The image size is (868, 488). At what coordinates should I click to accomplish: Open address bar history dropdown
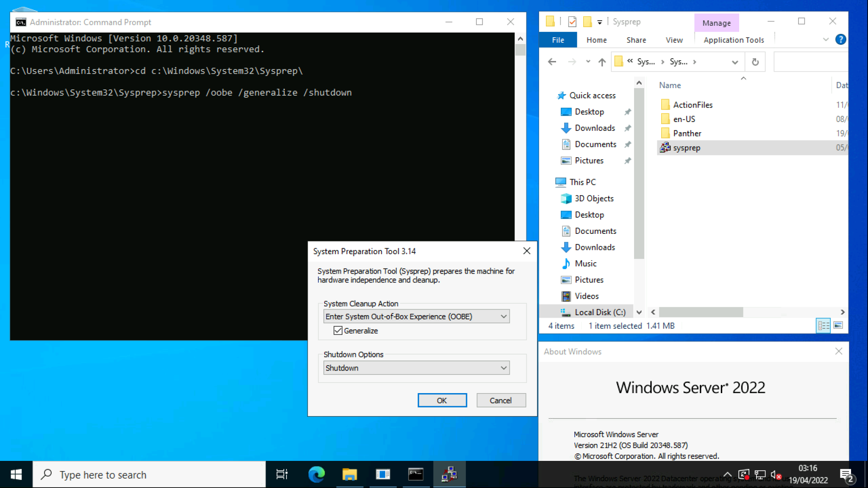click(x=735, y=62)
